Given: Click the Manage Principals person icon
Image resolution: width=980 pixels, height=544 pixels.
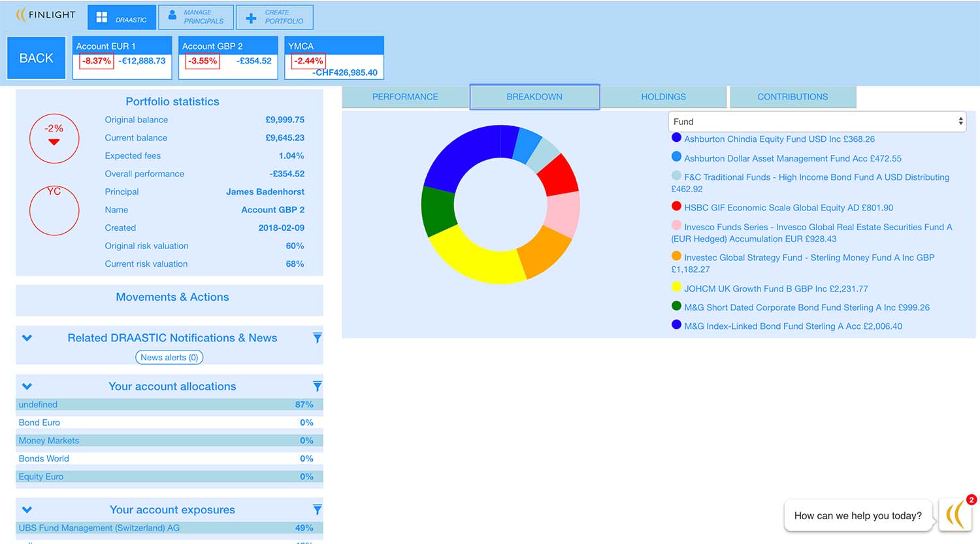Looking at the screenshot, I should 172,14.
